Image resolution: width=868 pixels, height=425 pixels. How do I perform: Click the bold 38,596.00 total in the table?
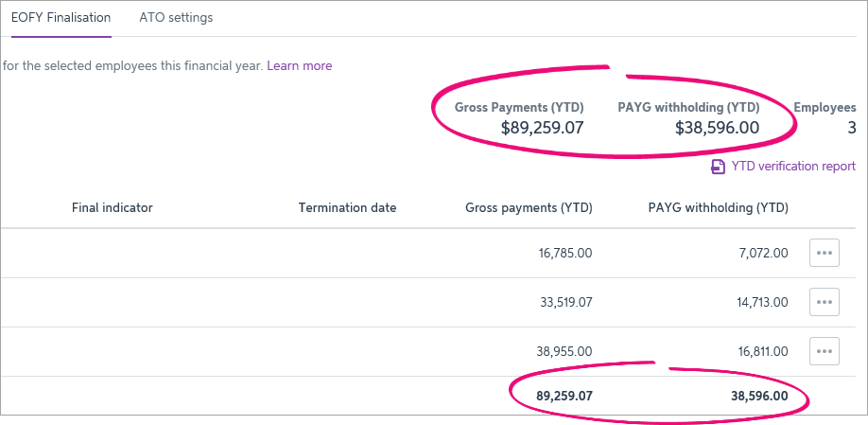[x=759, y=396]
